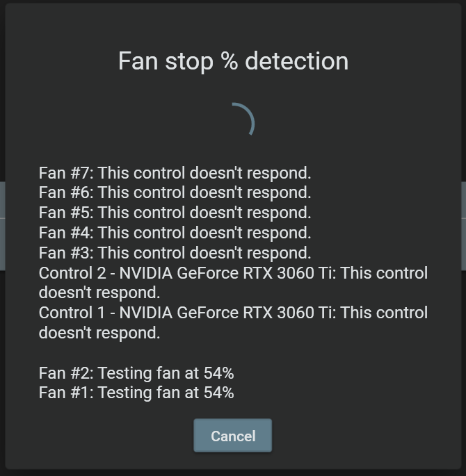The height and width of the screenshot is (476, 466).
Task: Click wrapped "doesn't respond." under Control 1
Action: click(99, 333)
